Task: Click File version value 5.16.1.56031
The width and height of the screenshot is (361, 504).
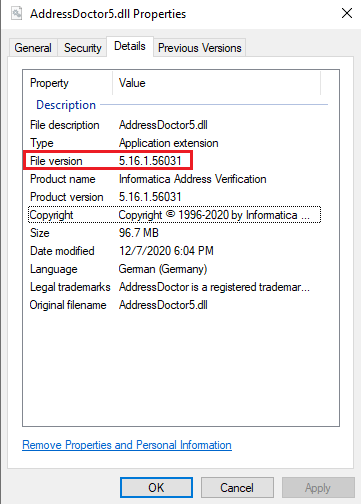Action: click(150, 161)
